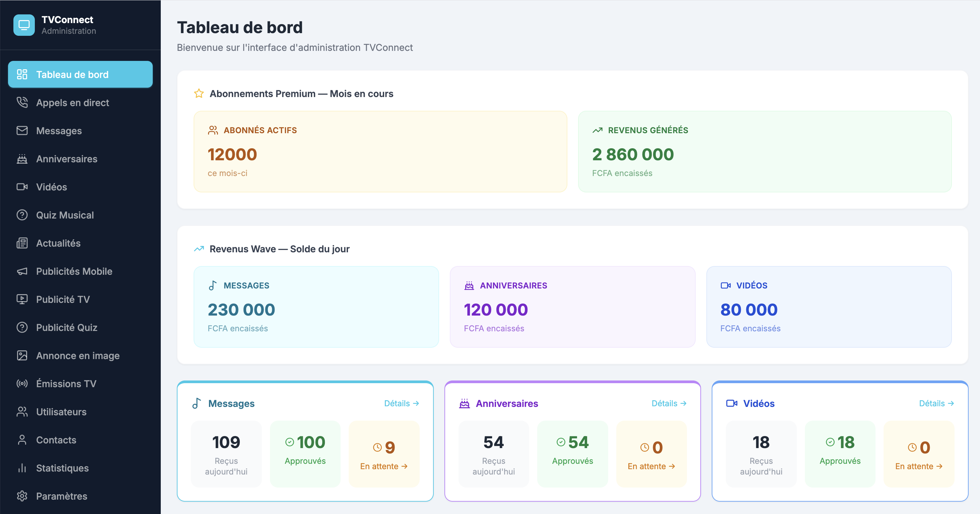Click the Anniversaires title in bottom stats card
The image size is (980, 514).
(x=507, y=403)
